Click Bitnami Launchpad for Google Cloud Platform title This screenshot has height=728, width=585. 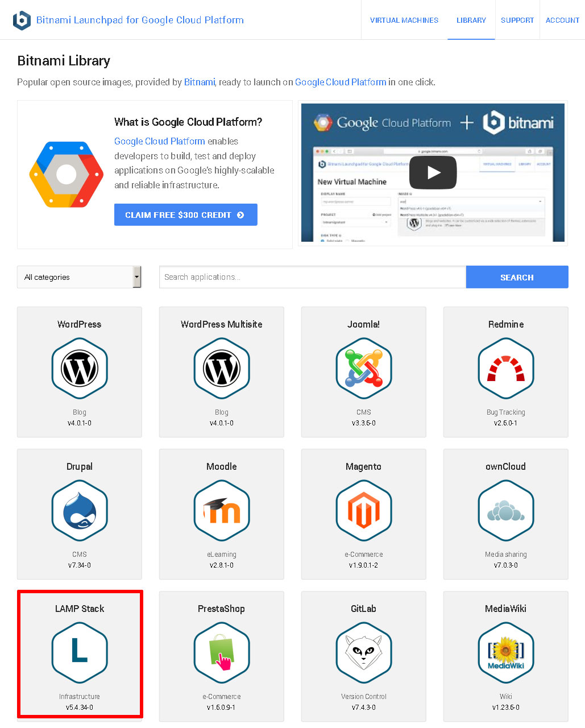point(140,20)
